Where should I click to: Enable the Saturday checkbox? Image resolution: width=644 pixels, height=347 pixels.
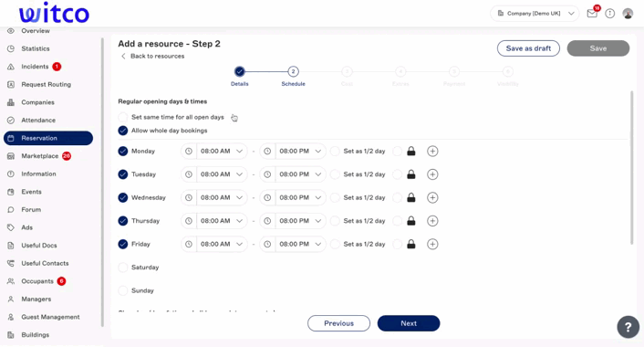coord(123,268)
